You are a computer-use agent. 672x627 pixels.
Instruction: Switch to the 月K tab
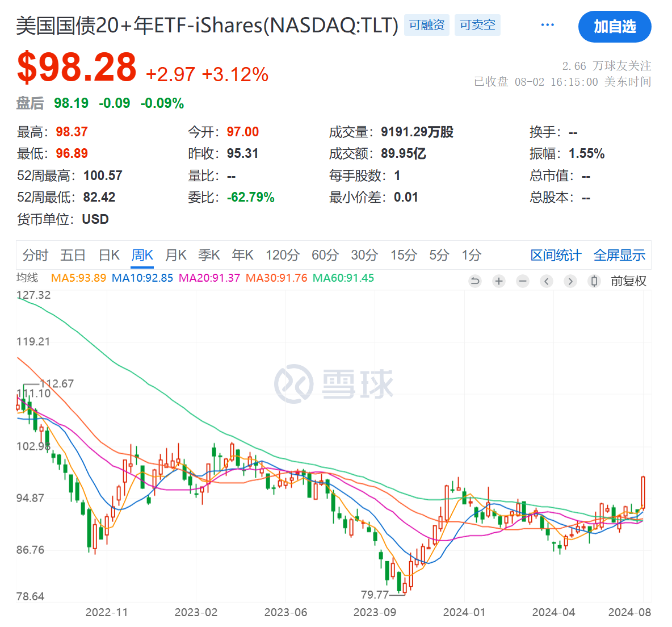point(176,256)
